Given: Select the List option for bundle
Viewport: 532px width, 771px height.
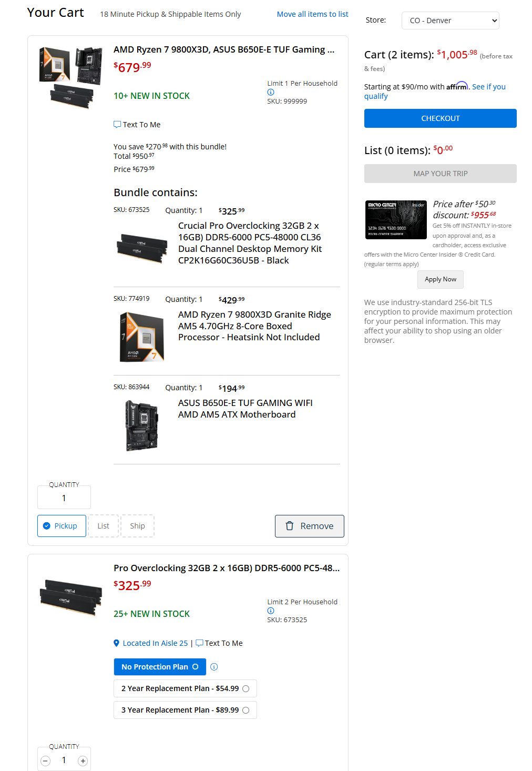Looking at the screenshot, I should (104, 526).
